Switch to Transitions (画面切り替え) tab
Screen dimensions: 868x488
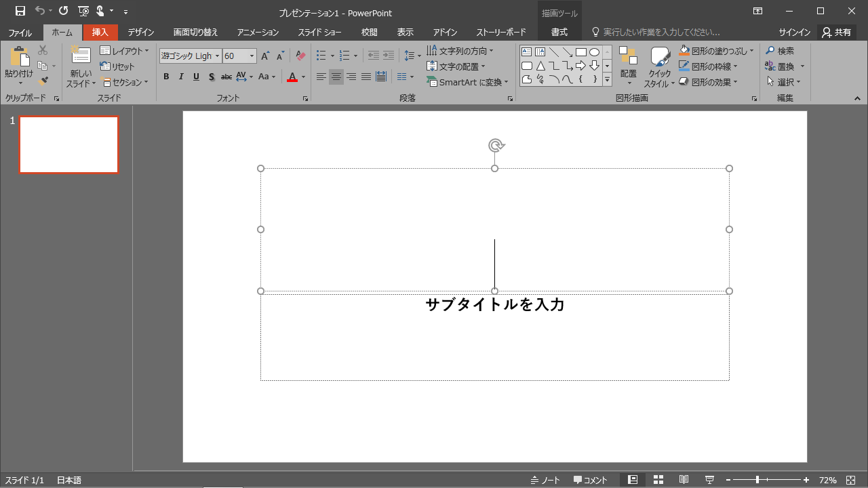(196, 33)
